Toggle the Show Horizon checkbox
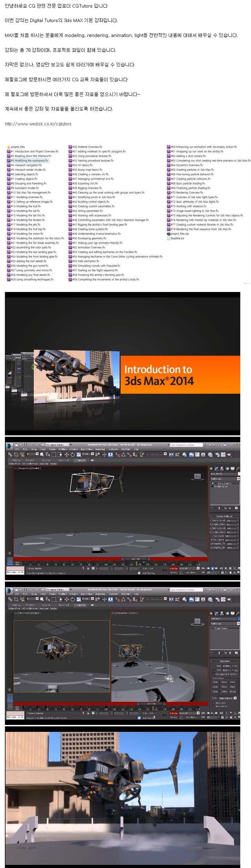Viewport: 251px width, 868px height. (214, 706)
